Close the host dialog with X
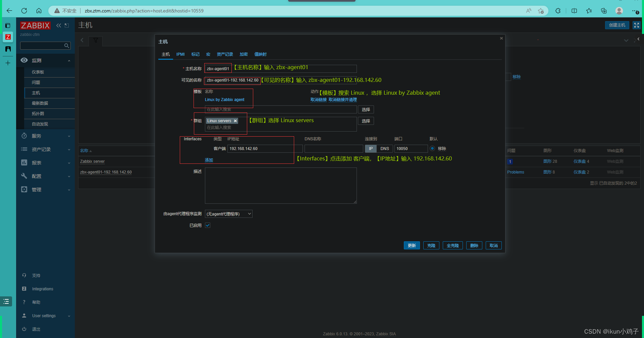The image size is (644, 338). click(501, 38)
